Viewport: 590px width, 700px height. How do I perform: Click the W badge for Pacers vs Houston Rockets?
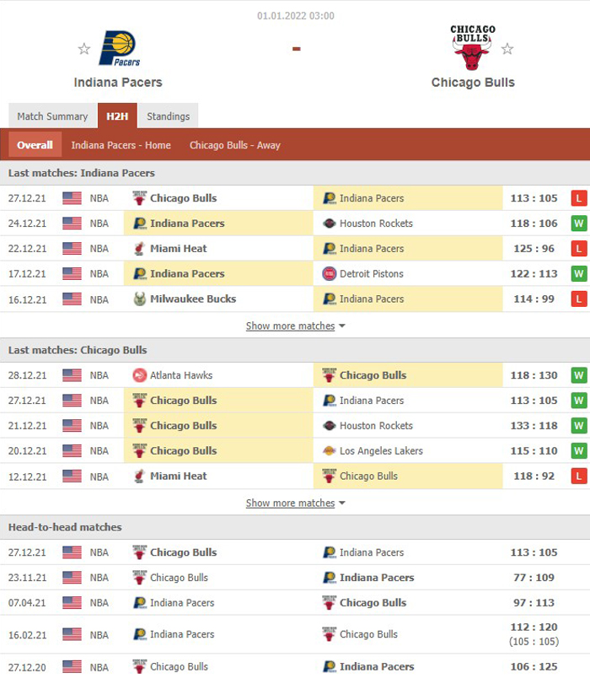[x=579, y=223]
